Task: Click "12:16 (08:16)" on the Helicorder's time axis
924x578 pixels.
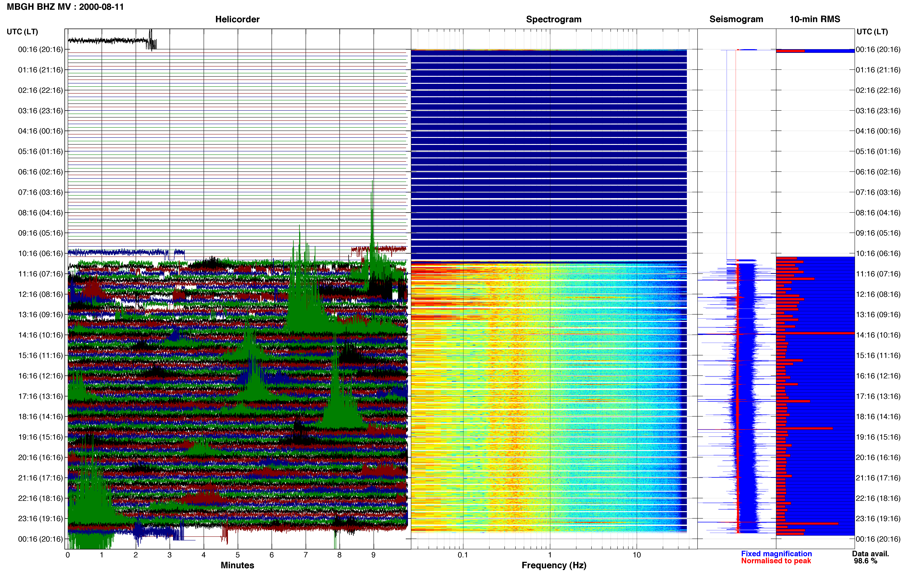Action: [x=41, y=294]
